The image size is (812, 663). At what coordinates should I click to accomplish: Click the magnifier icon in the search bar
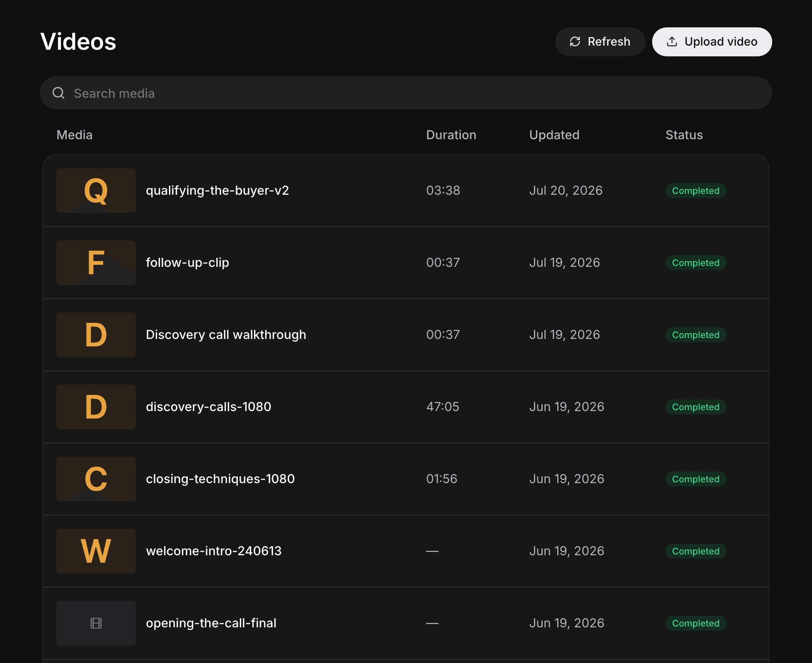[x=58, y=93]
